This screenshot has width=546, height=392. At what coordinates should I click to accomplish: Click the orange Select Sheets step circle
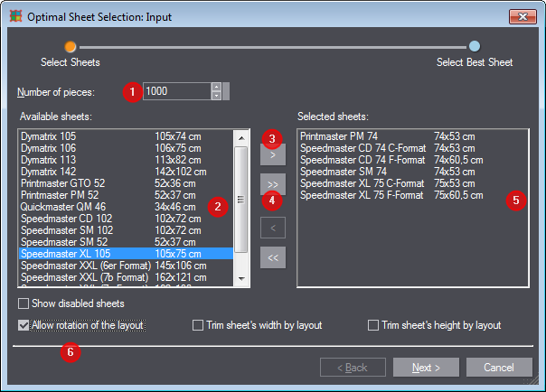click(x=71, y=46)
